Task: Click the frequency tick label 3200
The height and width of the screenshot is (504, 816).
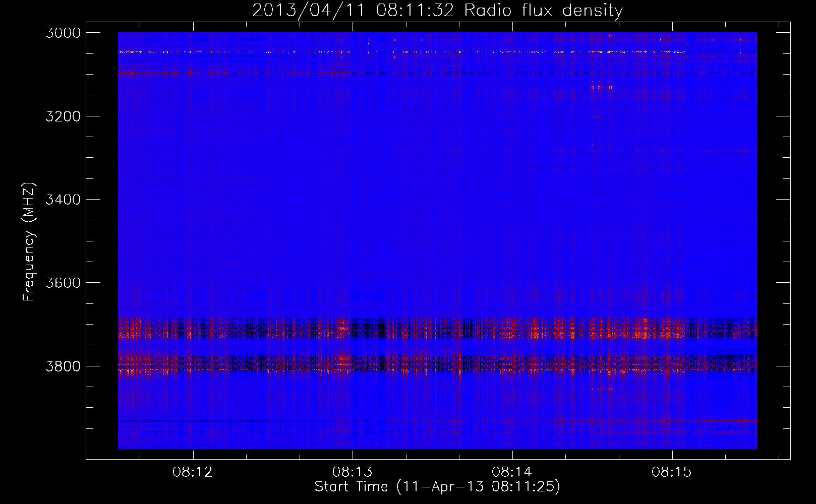Action: point(63,116)
